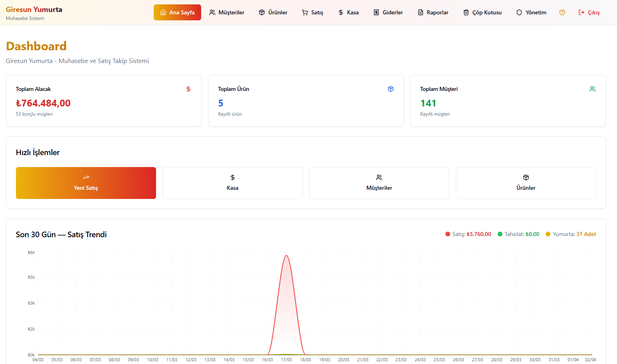Click the 141 customer count
The width and height of the screenshot is (617, 364).
pos(428,103)
